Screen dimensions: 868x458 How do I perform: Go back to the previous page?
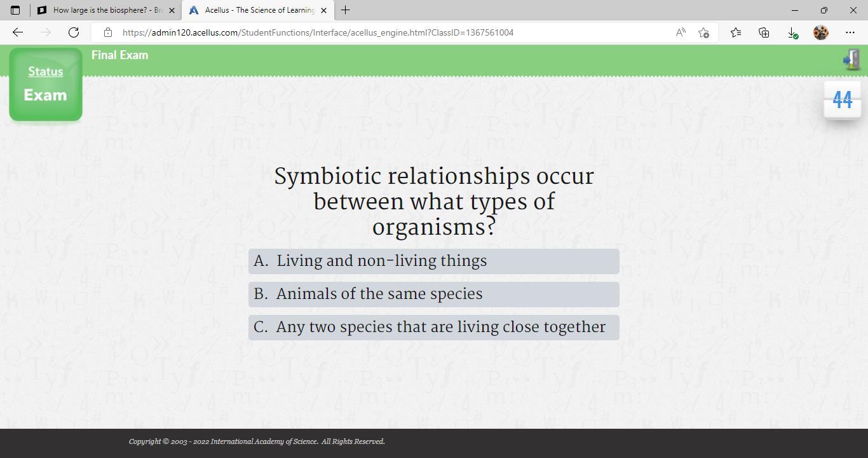coord(18,32)
